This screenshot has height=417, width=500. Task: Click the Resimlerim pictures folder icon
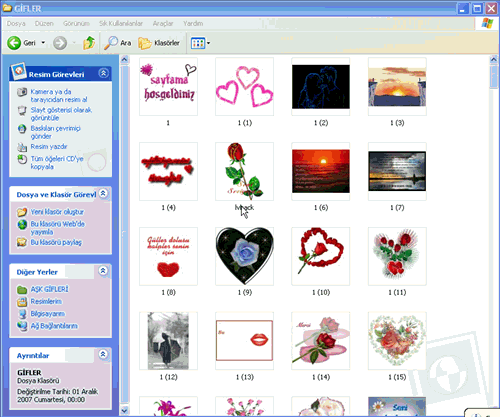coord(22,302)
